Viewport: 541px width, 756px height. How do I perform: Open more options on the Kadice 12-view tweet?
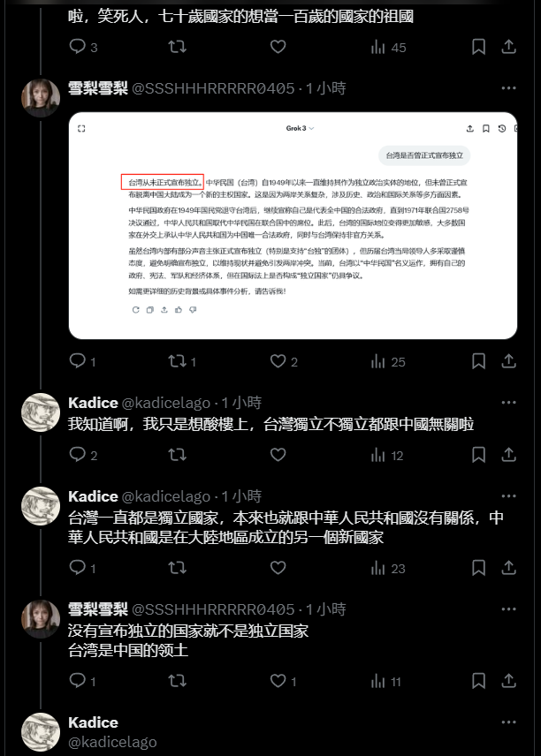pyautogui.click(x=508, y=403)
